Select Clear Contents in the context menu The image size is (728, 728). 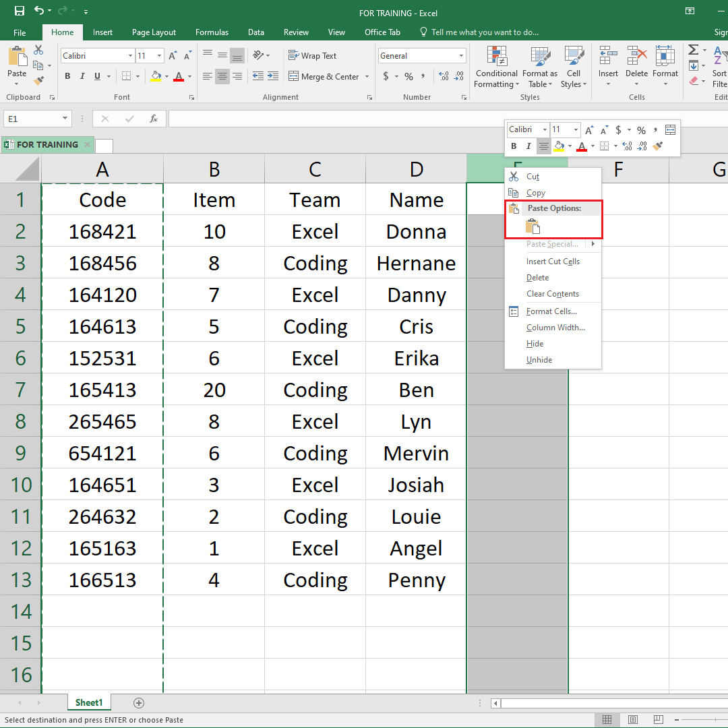(552, 293)
